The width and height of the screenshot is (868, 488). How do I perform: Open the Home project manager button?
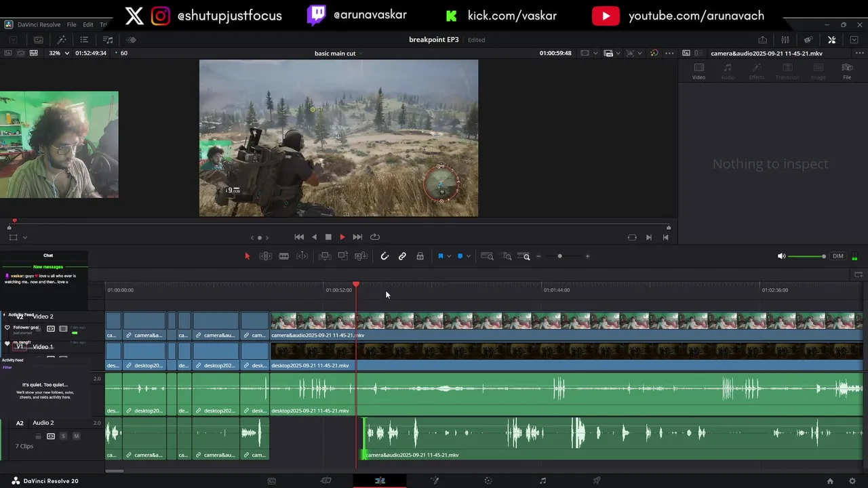[830, 481]
